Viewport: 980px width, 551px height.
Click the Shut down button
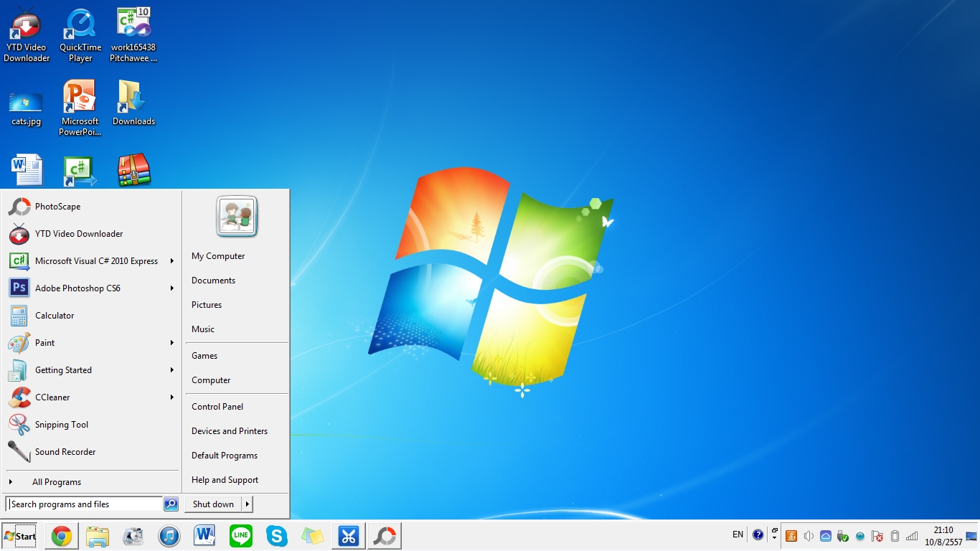(x=213, y=504)
